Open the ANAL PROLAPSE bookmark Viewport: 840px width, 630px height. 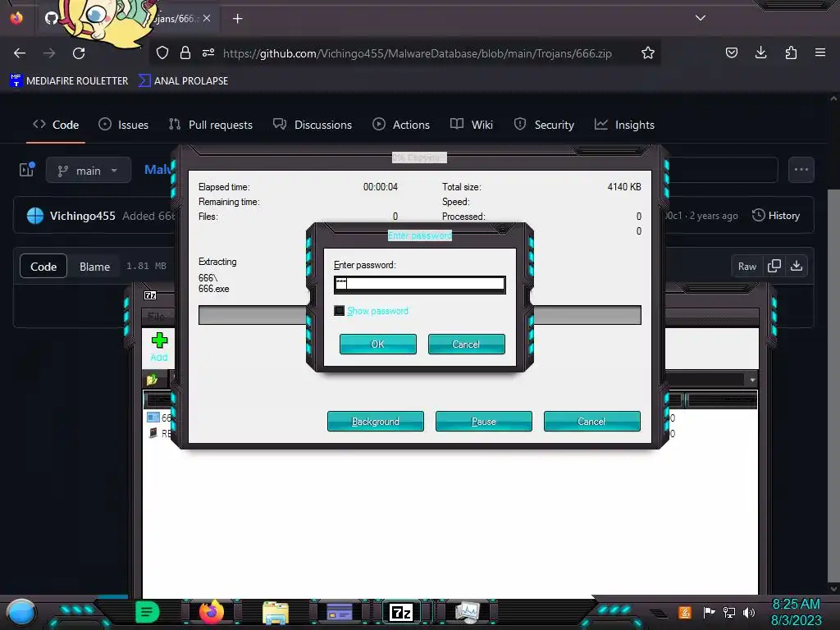[x=183, y=81]
